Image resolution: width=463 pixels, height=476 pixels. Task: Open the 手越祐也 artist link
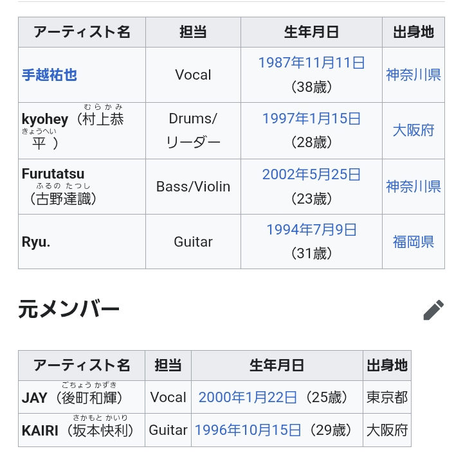click(x=50, y=75)
